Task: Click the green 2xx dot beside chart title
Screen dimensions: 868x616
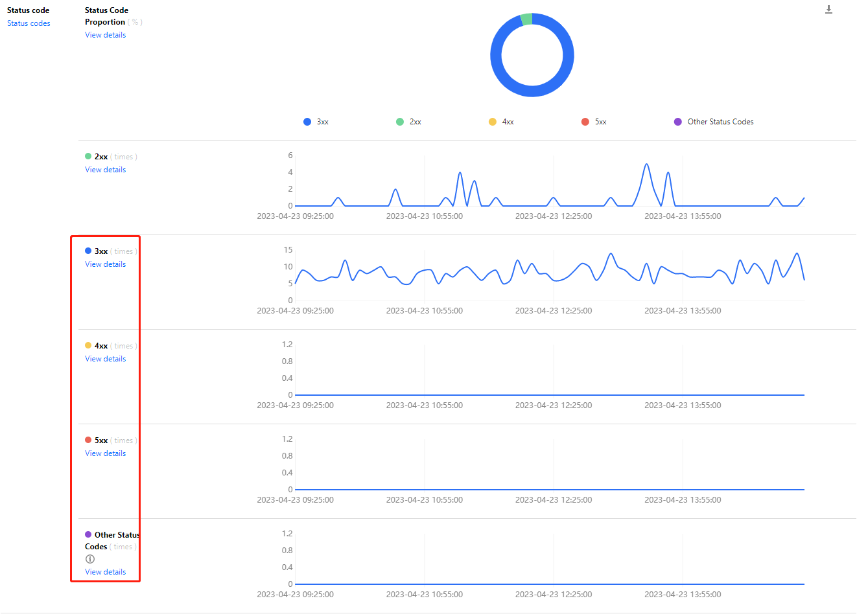Action: click(x=88, y=156)
